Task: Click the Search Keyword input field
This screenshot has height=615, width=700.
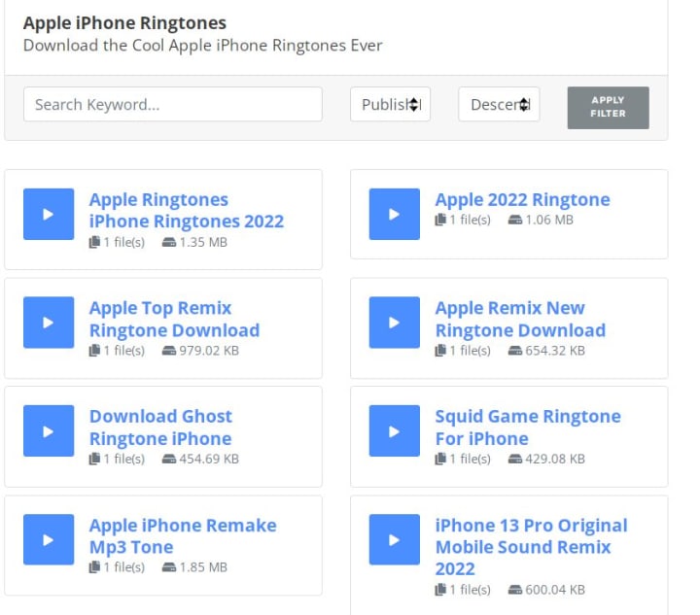Action: pyautogui.click(x=173, y=104)
